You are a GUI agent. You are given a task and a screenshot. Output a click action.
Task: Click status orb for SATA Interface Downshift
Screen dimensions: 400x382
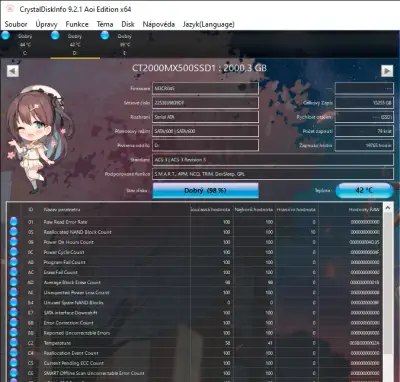click(14, 313)
